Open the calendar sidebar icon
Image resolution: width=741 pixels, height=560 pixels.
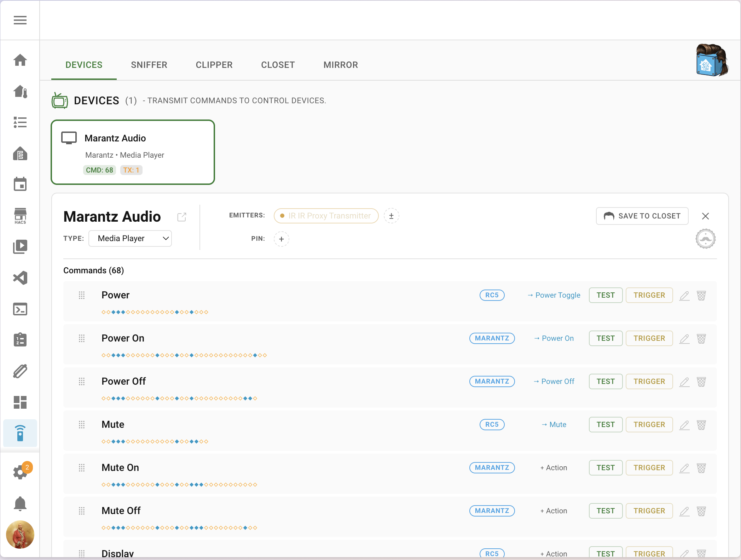(x=20, y=184)
